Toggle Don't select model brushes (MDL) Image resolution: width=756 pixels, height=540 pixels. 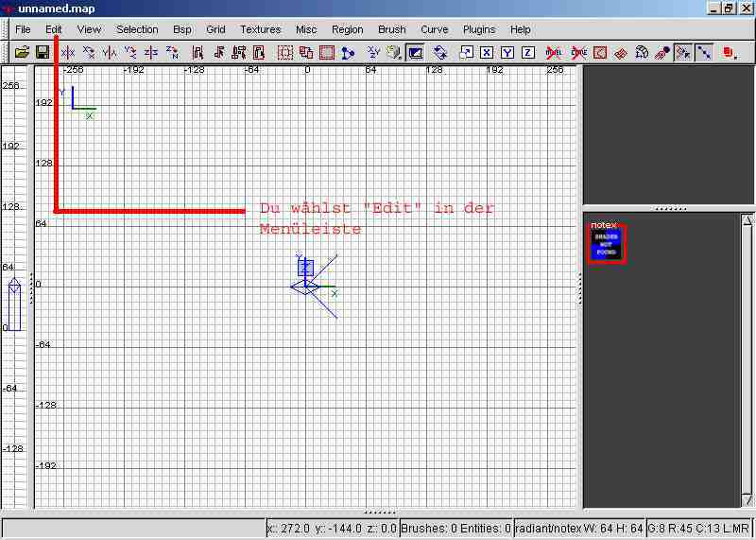(x=555, y=53)
